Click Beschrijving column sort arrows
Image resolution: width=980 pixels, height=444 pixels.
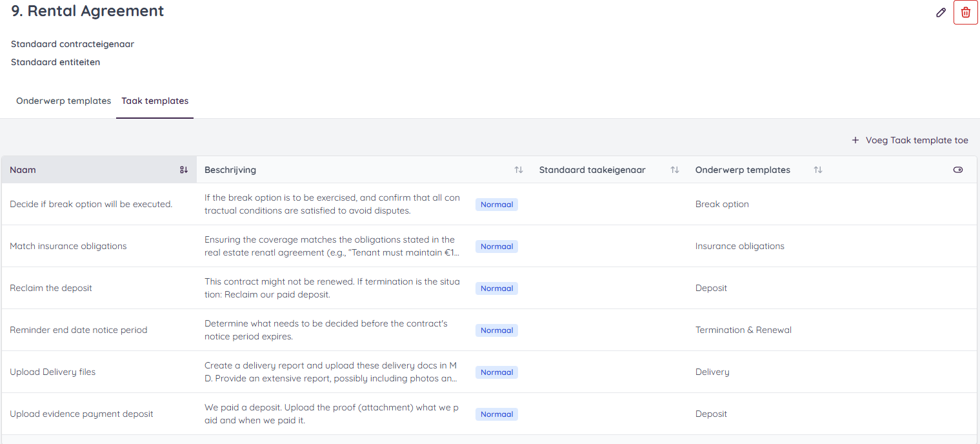point(518,170)
